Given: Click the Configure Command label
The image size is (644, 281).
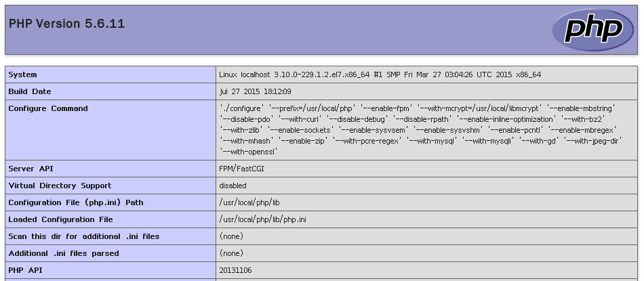Looking at the screenshot, I should click(48, 108).
